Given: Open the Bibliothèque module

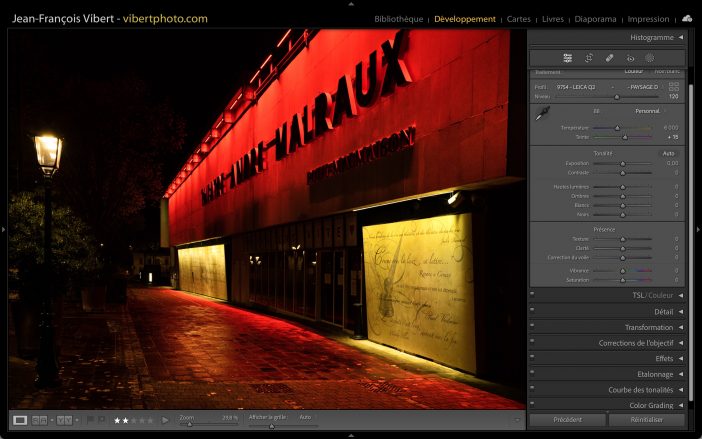Looking at the screenshot, I should click(399, 19).
